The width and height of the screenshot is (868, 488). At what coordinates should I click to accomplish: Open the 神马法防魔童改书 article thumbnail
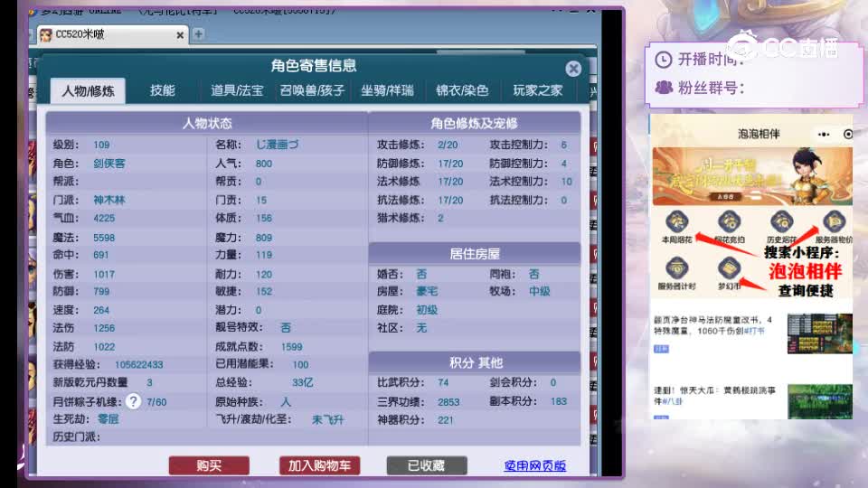point(820,333)
